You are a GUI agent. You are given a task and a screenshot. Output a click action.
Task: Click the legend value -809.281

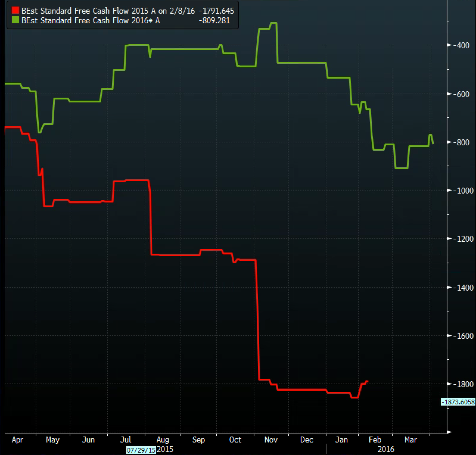[214, 20]
